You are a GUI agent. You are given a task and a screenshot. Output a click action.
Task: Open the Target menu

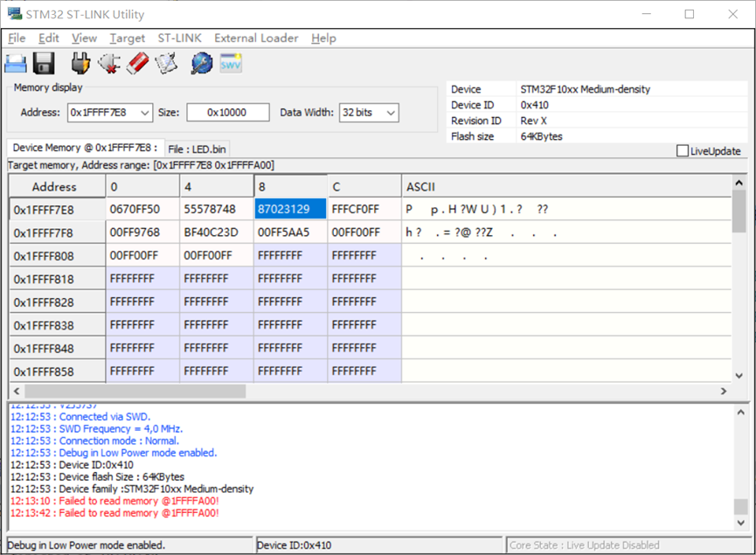pyautogui.click(x=128, y=38)
